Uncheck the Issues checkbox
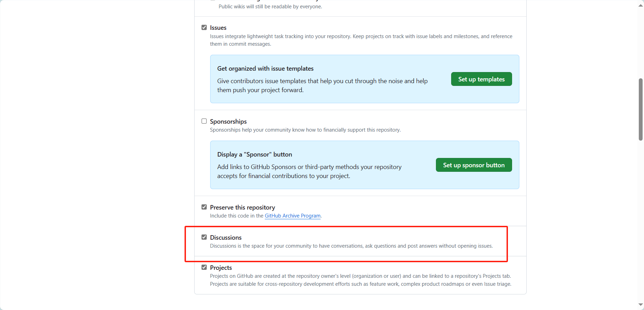644x310 pixels. pyautogui.click(x=204, y=27)
